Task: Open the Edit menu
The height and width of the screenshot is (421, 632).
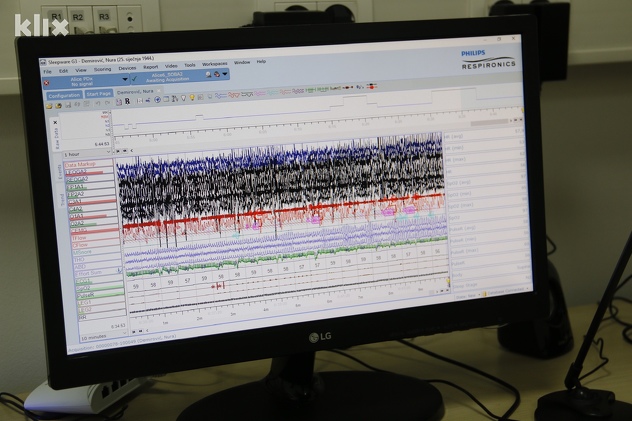Action: [x=64, y=71]
